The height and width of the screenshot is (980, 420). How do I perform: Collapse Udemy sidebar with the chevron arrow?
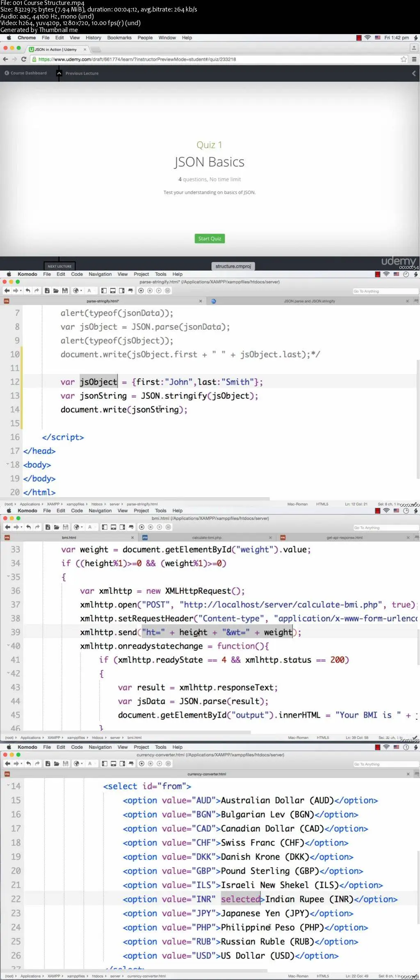(413, 73)
